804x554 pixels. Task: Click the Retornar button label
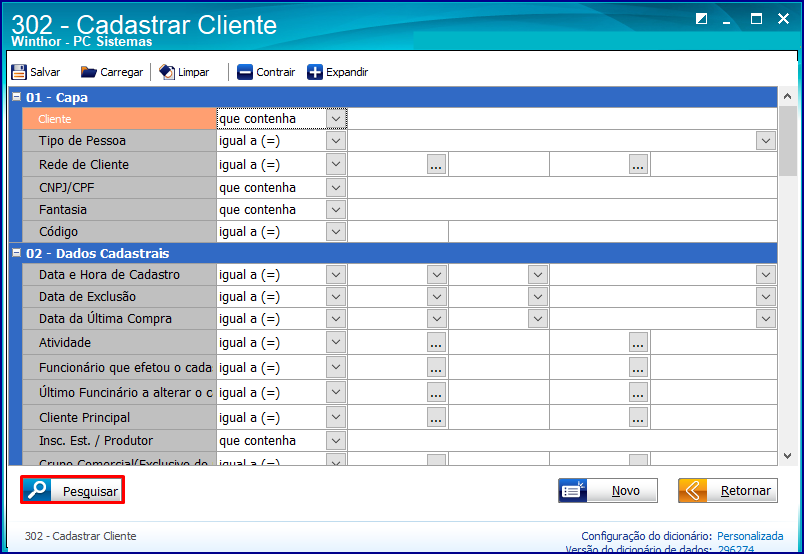[x=746, y=491]
